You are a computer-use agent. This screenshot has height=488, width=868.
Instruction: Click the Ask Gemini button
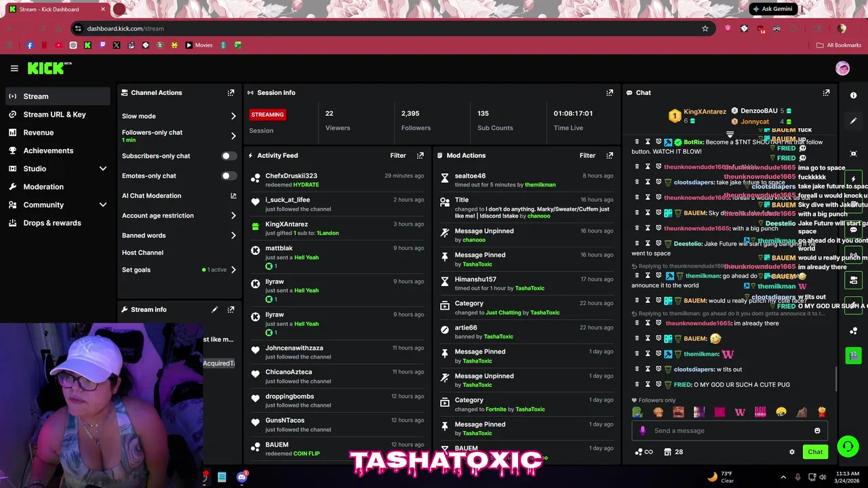(x=772, y=9)
